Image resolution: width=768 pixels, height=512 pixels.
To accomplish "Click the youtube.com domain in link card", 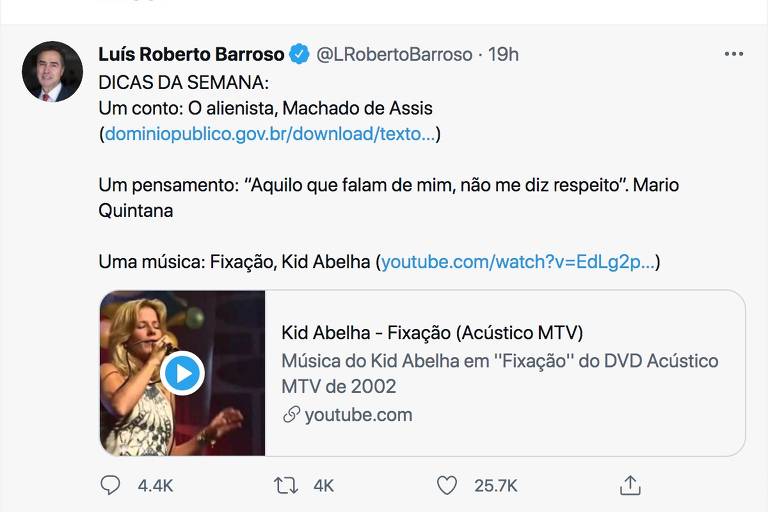I will coord(358,414).
